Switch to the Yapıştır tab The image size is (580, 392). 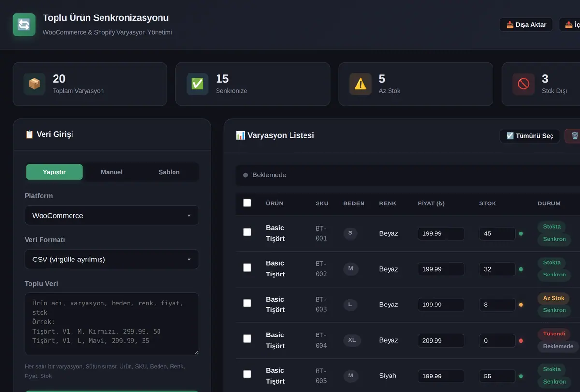(54, 172)
